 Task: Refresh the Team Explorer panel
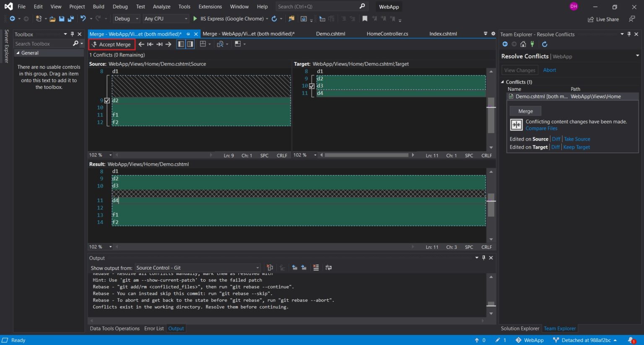coord(544,44)
